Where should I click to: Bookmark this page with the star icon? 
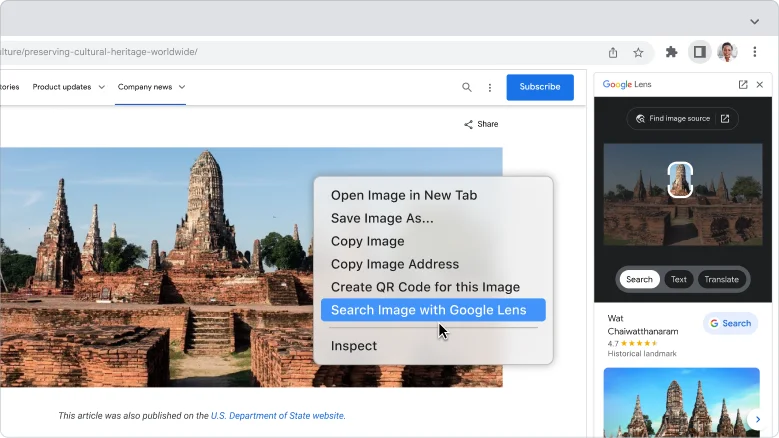pyautogui.click(x=638, y=52)
